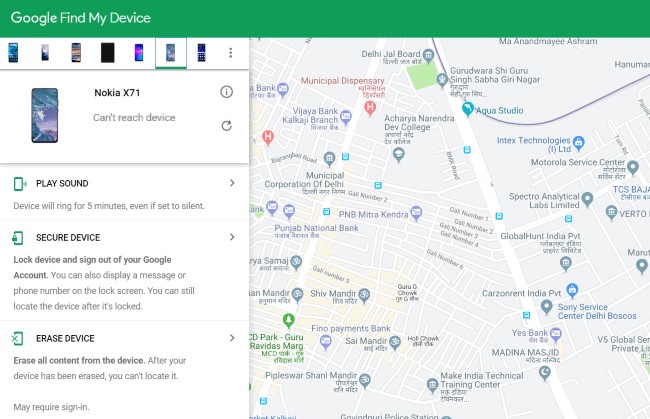This screenshot has height=419, width=650.
Task: Click the Delhi Jal Board map pin
Action: [x=428, y=55]
